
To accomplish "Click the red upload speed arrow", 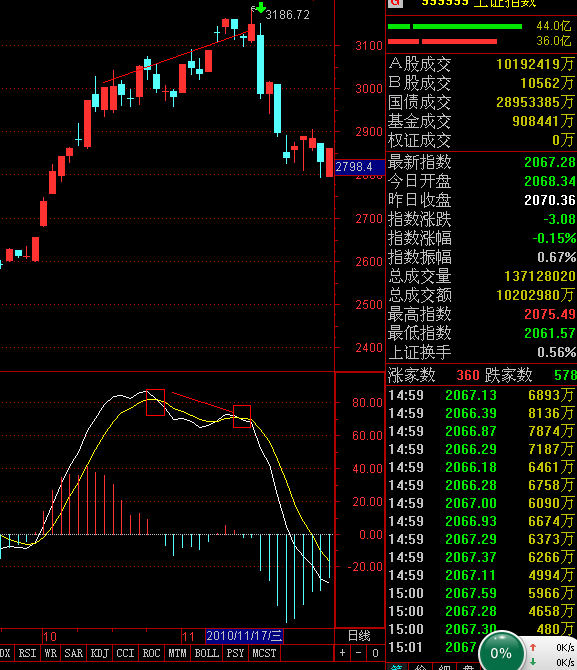I will tap(533, 648).
